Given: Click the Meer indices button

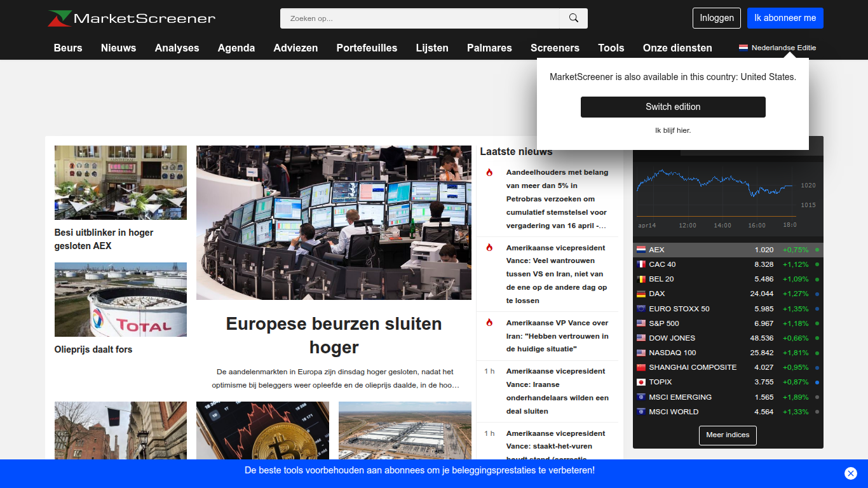Looking at the screenshot, I should point(728,435).
